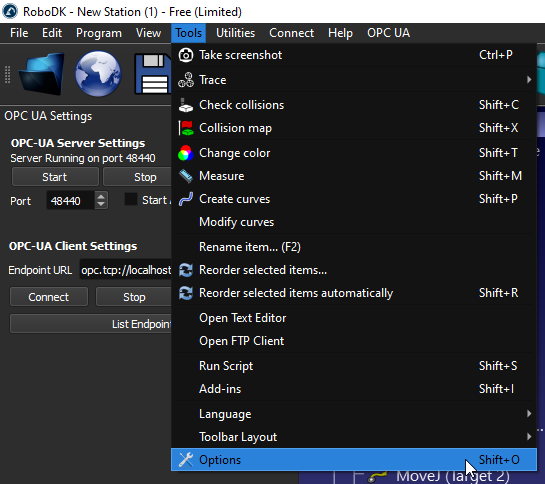Screen dimensions: 545x484
Task: Click Stop button in Client Settings
Action: [134, 297]
